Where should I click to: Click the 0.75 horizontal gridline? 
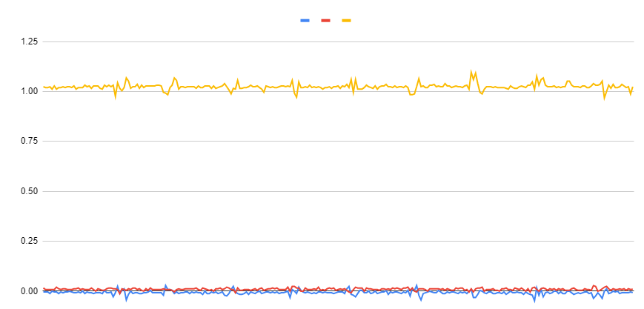[x=339, y=141]
